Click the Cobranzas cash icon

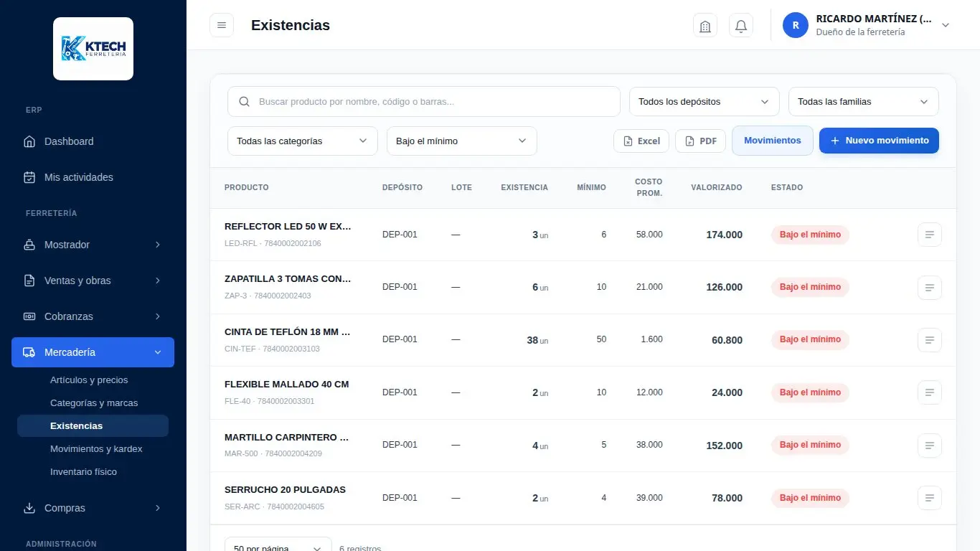point(29,316)
